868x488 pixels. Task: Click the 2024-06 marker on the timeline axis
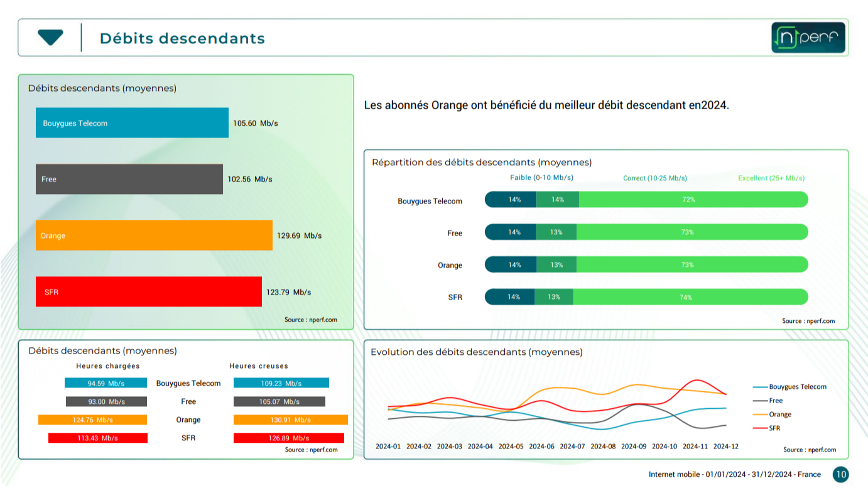pyautogui.click(x=541, y=447)
